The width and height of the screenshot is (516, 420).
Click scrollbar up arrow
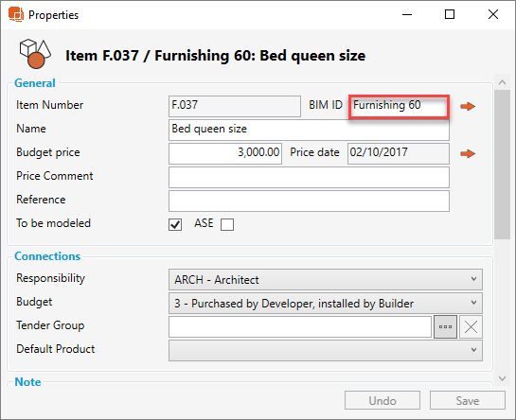pos(502,82)
